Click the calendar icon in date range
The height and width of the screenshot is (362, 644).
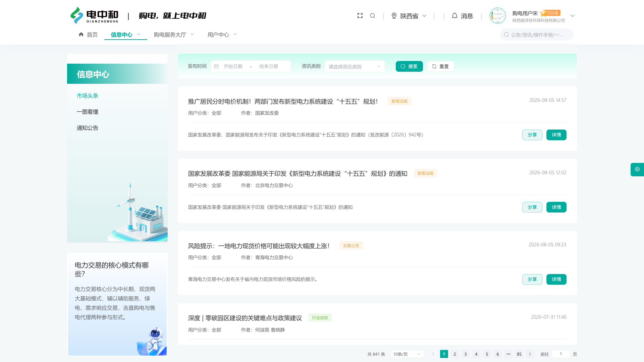(x=216, y=66)
